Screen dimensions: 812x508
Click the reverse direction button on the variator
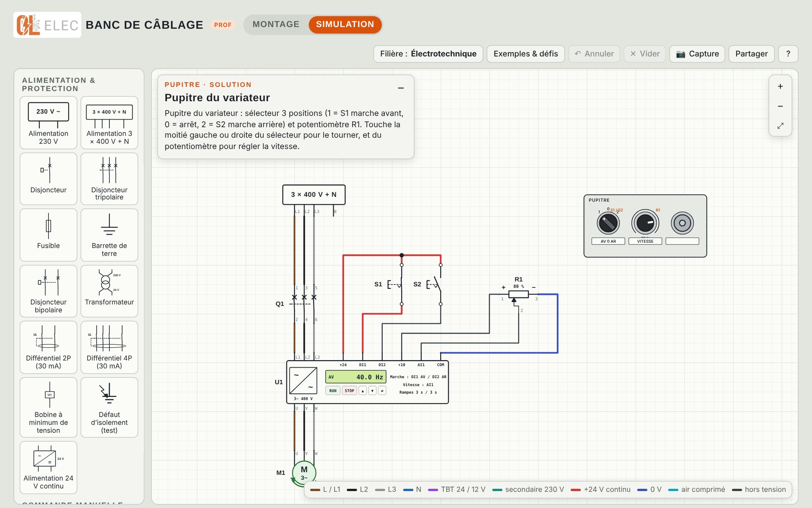382,391
